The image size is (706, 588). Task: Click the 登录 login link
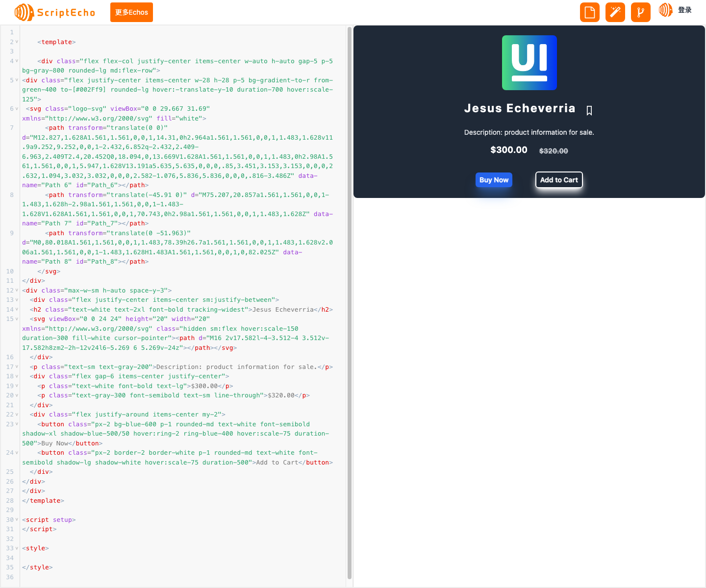pyautogui.click(x=685, y=10)
